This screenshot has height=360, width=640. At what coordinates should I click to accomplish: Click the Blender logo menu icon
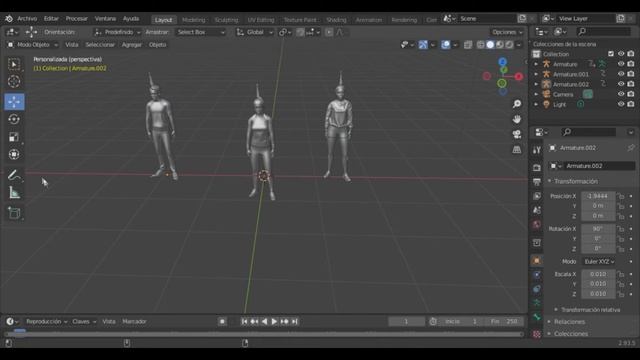(9, 19)
